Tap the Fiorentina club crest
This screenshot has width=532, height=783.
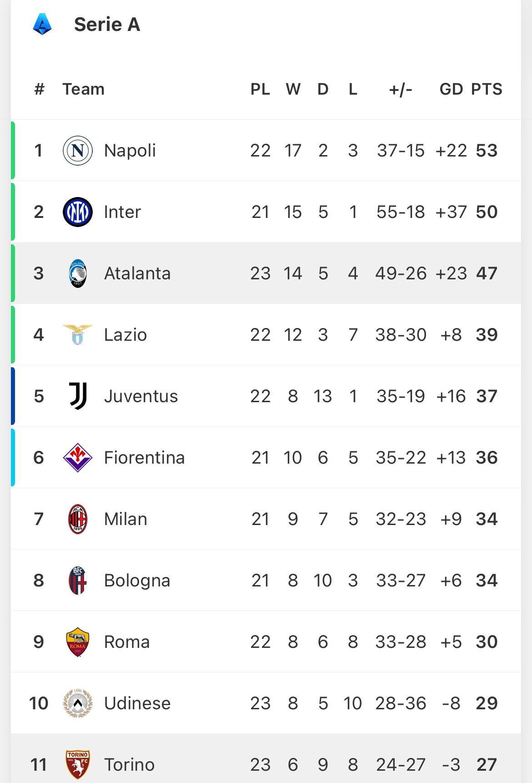(x=78, y=458)
